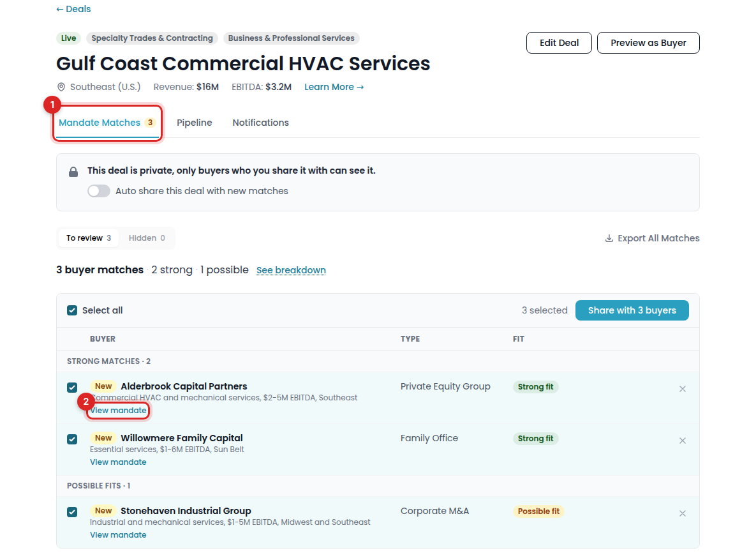Click the Export All Matches label

coord(658,238)
